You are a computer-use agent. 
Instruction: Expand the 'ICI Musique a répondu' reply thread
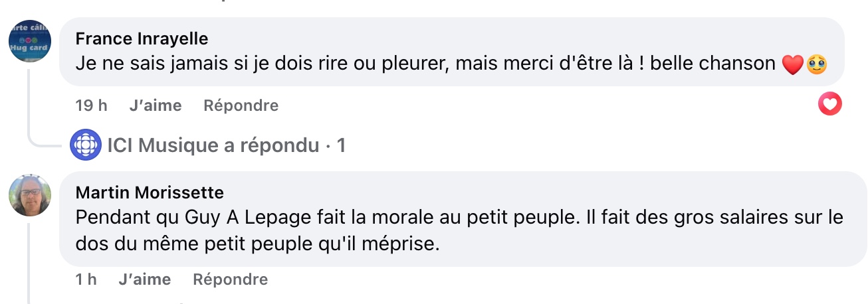(213, 145)
